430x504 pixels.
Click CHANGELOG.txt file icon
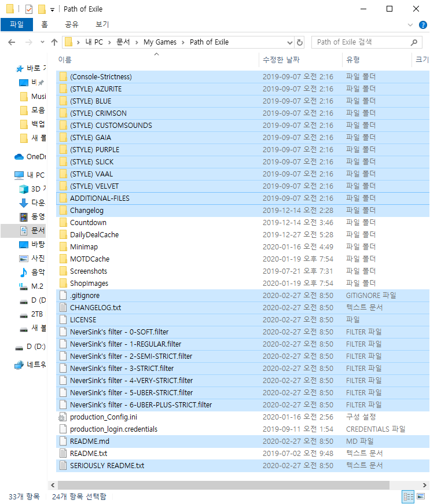(63, 308)
